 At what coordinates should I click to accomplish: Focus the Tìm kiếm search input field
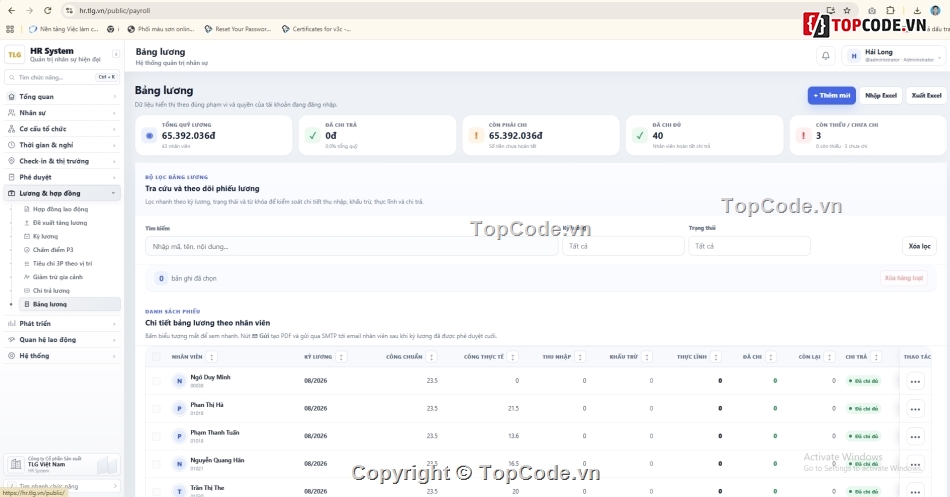click(x=351, y=246)
